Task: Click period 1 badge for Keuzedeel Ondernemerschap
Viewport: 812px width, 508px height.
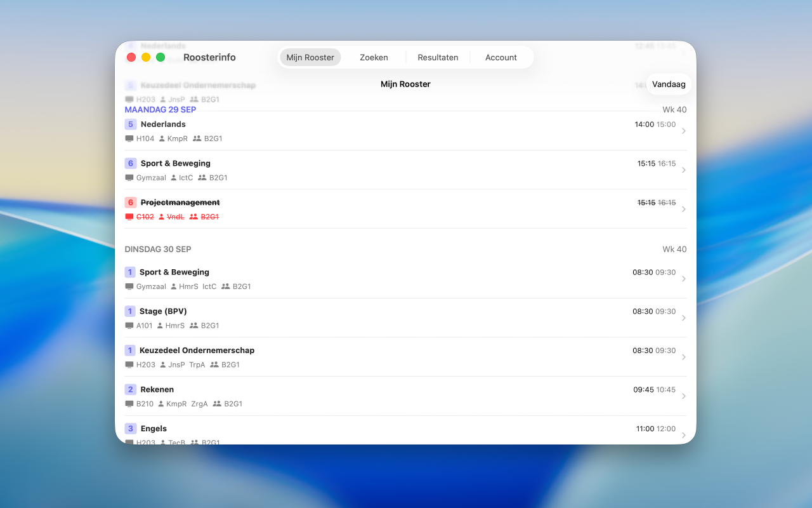Action: (130, 351)
